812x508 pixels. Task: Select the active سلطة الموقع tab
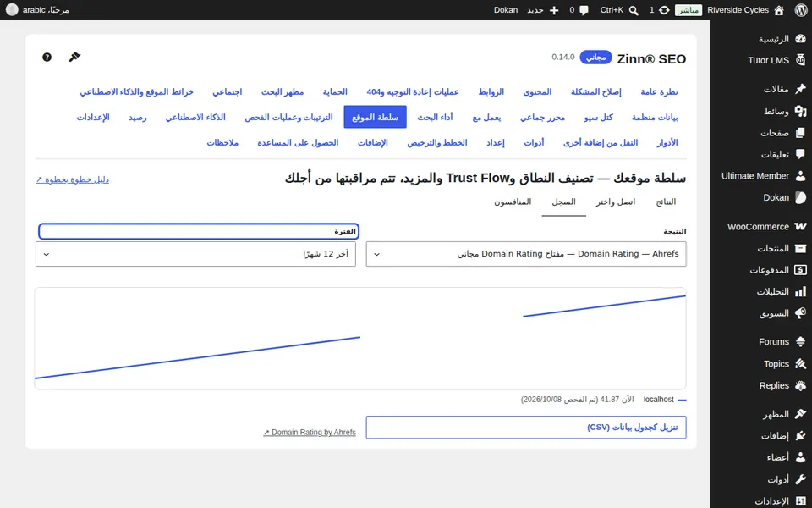[375, 117]
